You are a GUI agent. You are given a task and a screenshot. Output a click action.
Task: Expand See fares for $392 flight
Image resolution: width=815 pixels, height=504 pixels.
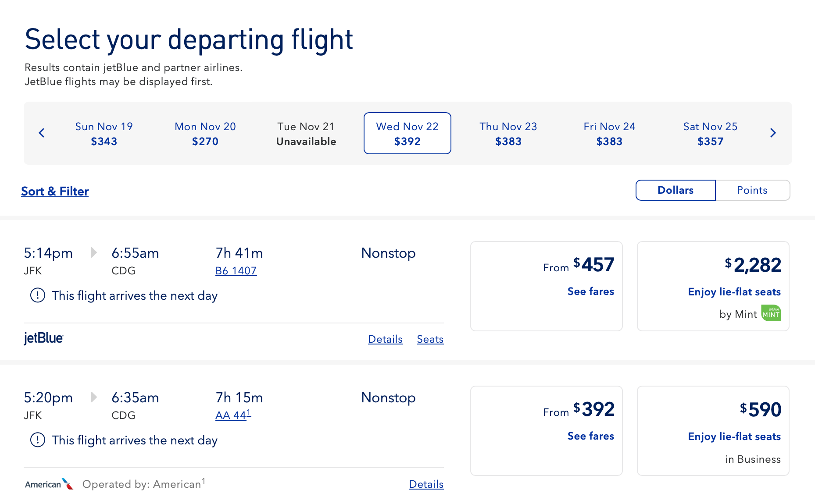click(590, 436)
